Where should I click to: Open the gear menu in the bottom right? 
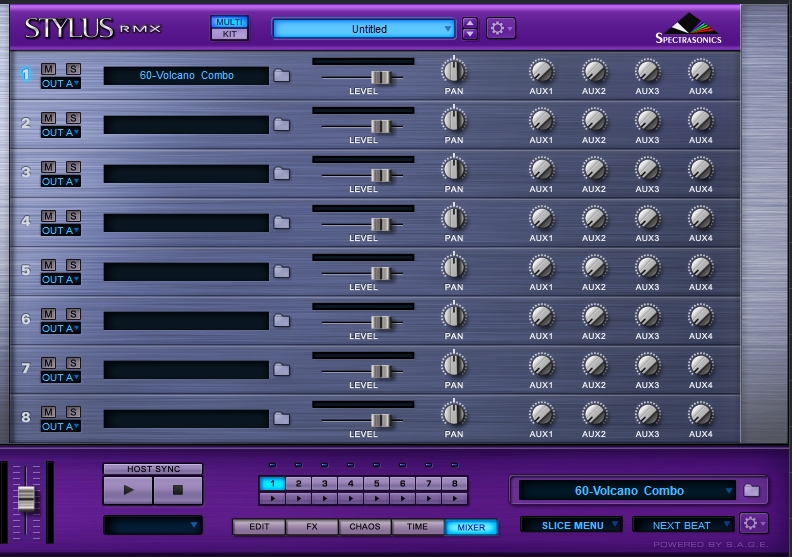pos(754,524)
